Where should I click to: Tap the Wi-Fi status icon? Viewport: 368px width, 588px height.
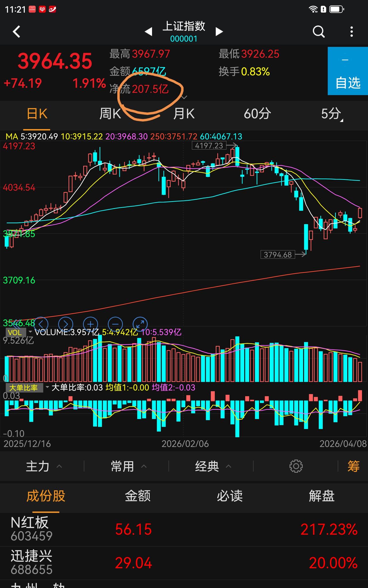[x=313, y=9]
